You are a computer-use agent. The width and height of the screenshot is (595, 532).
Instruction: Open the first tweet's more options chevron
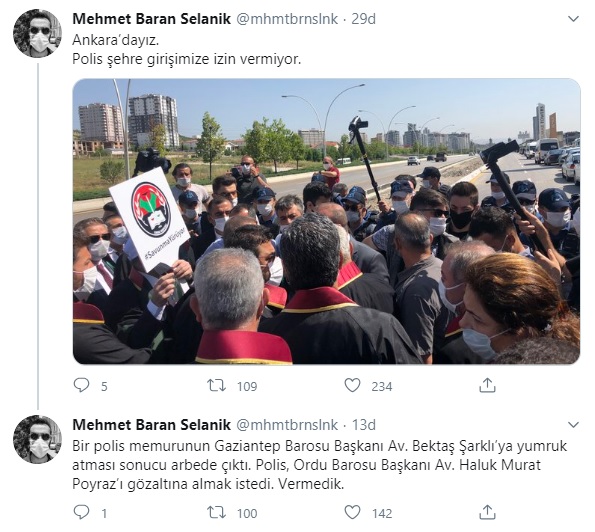(573, 19)
